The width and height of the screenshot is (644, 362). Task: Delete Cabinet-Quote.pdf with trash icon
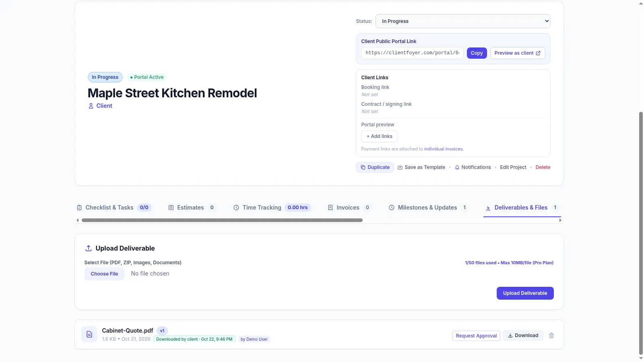click(551, 335)
